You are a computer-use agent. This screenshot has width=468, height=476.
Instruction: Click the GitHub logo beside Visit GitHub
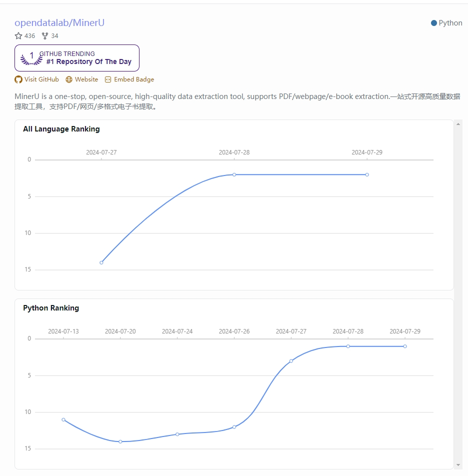18,79
